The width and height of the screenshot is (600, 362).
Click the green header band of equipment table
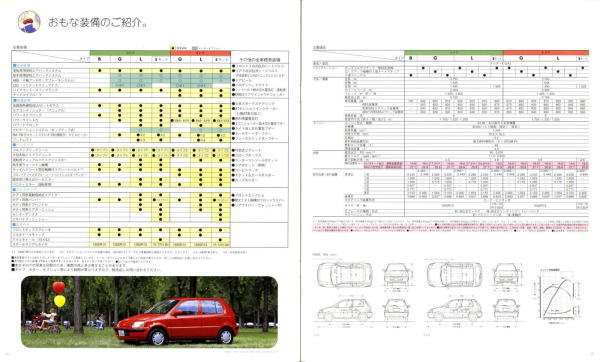click(x=130, y=53)
